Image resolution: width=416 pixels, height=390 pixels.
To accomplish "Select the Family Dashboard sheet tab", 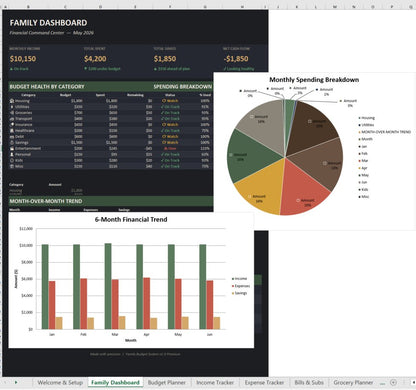I will click(115, 382).
